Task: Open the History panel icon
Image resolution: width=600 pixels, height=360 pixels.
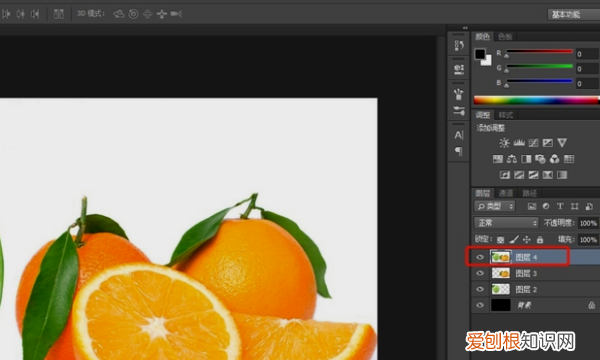Action: tap(459, 45)
